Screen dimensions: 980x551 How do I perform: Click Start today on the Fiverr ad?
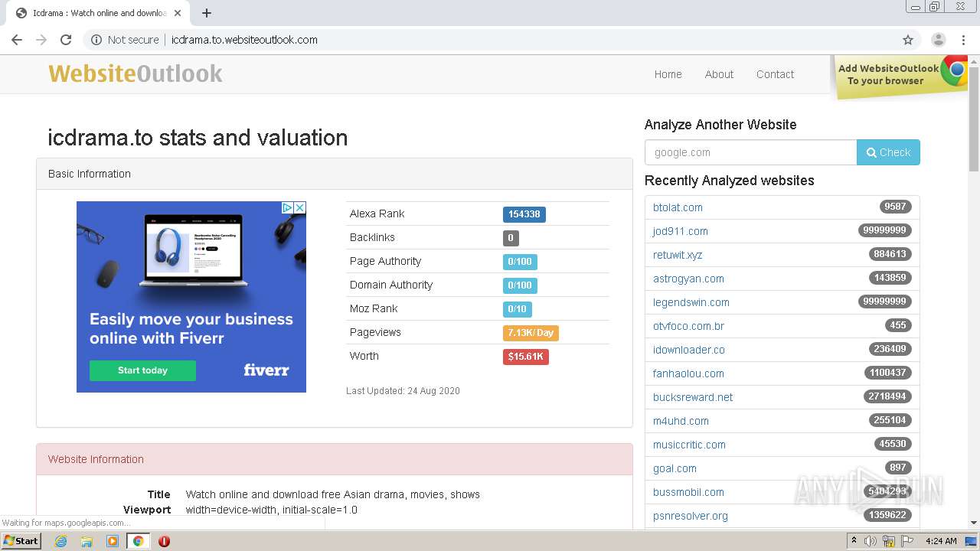pos(142,370)
